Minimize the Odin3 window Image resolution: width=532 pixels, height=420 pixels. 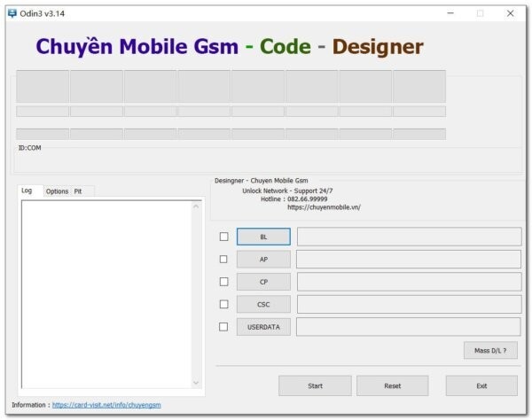point(450,13)
